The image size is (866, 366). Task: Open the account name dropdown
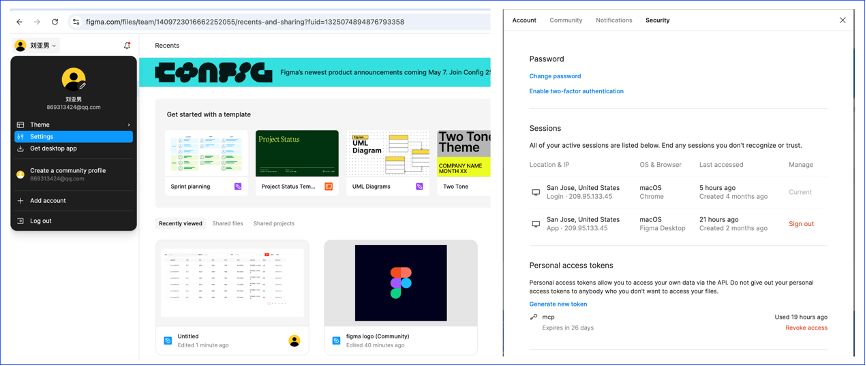37,46
